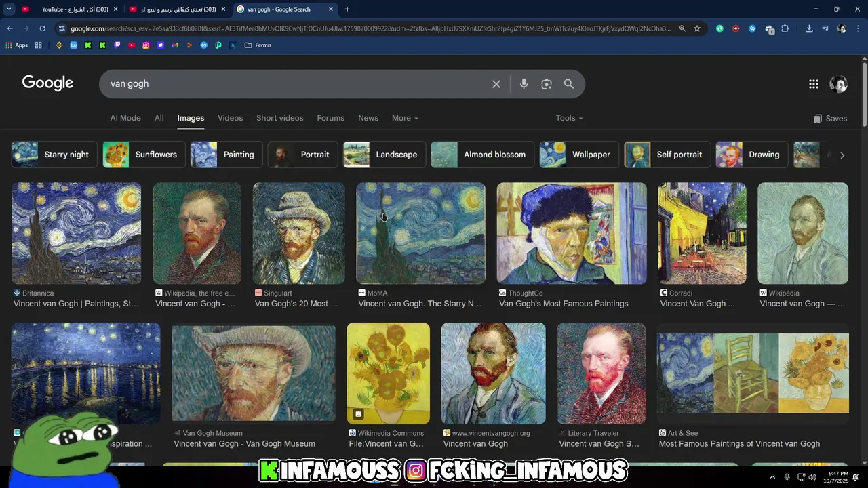Select the Wallpaper filter chip
Screen dimensions: 868x488
(579, 155)
